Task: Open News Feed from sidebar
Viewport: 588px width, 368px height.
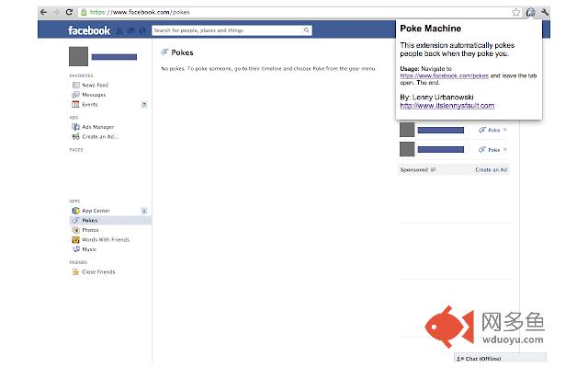Action: [x=96, y=86]
